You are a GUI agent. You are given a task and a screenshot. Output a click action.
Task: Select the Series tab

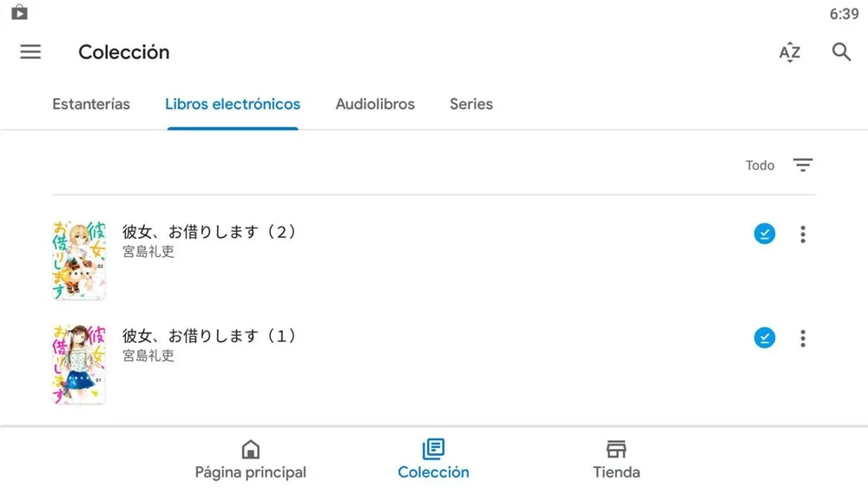[x=471, y=104]
